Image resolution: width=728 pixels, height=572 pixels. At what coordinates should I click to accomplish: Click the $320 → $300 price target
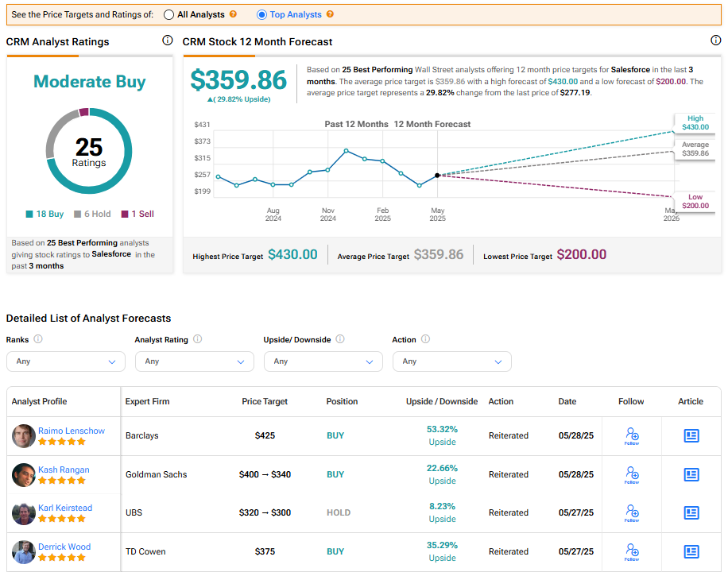265,512
